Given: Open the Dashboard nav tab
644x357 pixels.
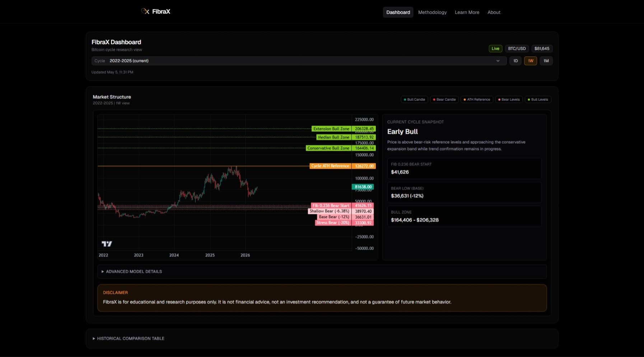Looking at the screenshot, I should (398, 12).
